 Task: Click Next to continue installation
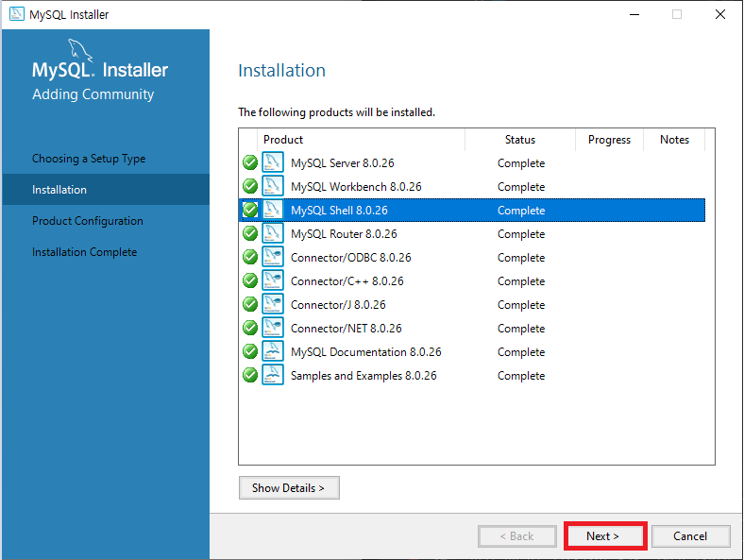(603, 536)
